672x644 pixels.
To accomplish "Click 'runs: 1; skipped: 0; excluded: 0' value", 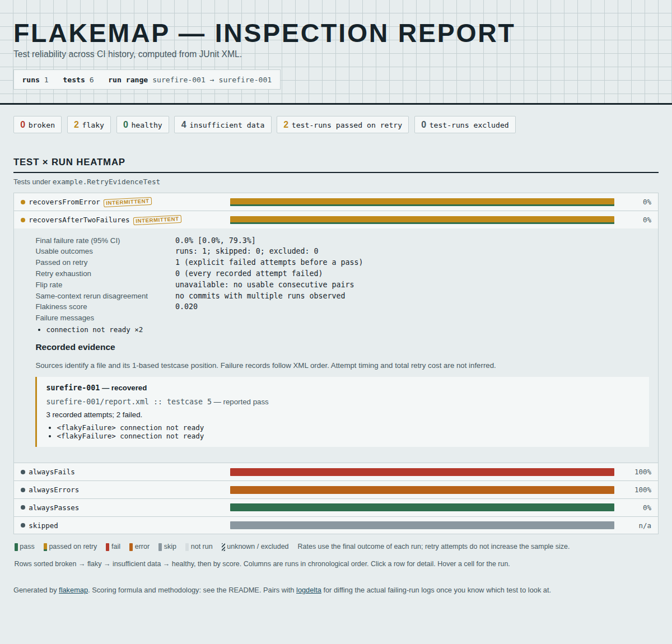I will coord(247,251).
